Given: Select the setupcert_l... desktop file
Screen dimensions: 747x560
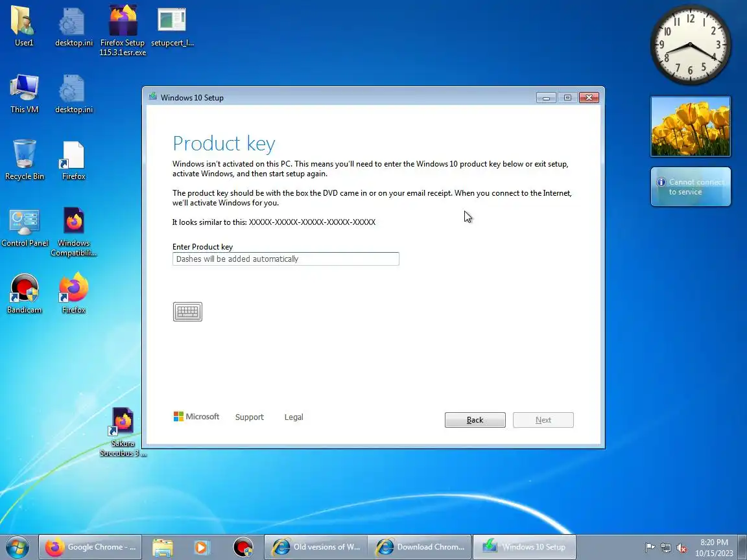Looking at the screenshot, I should click(x=172, y=26).
